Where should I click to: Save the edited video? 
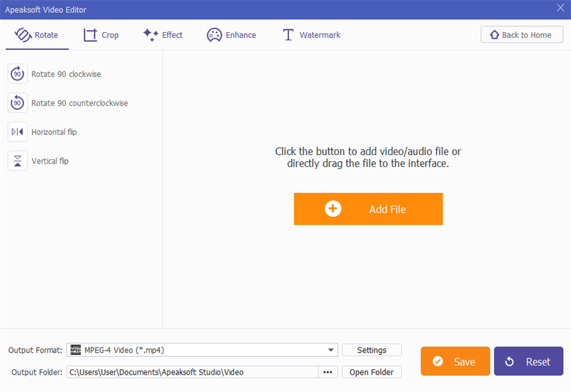[455, 361]
